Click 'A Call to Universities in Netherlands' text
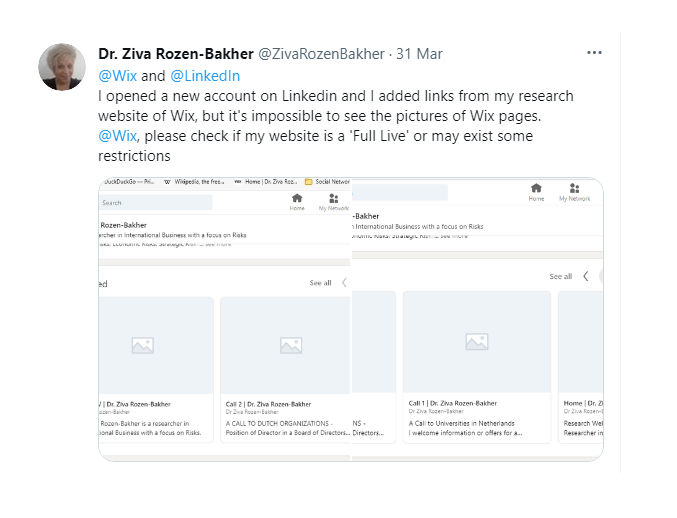Image resolution: width=677 pixels, height=518 pixels. [x=462, y=423]
